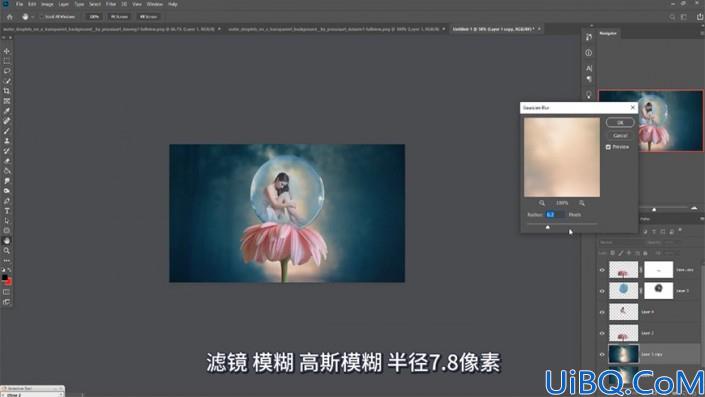Select the Healing Brush tool
The height and width of the screenshot is (397, 705).
(7, 121)
